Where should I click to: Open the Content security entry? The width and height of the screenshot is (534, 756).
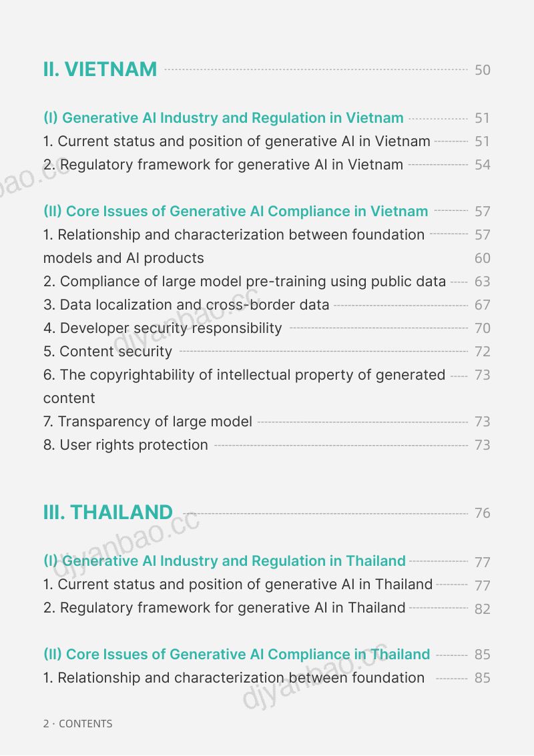107,352
